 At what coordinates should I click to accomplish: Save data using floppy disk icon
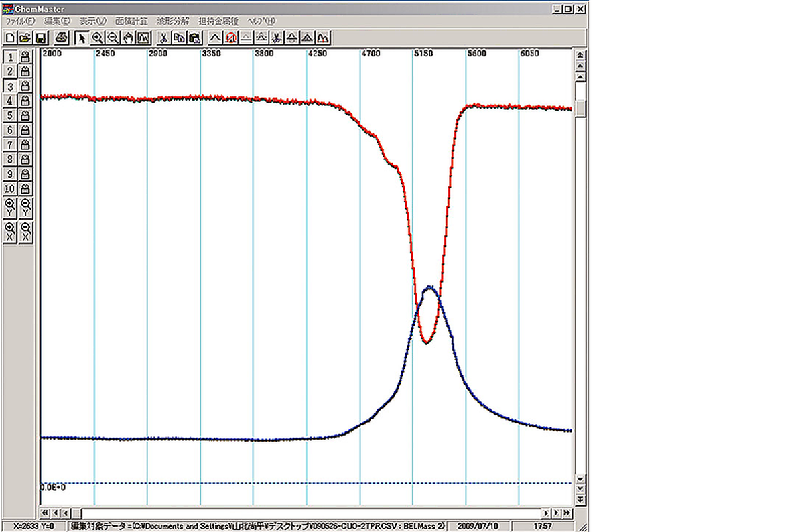(40, 38)
